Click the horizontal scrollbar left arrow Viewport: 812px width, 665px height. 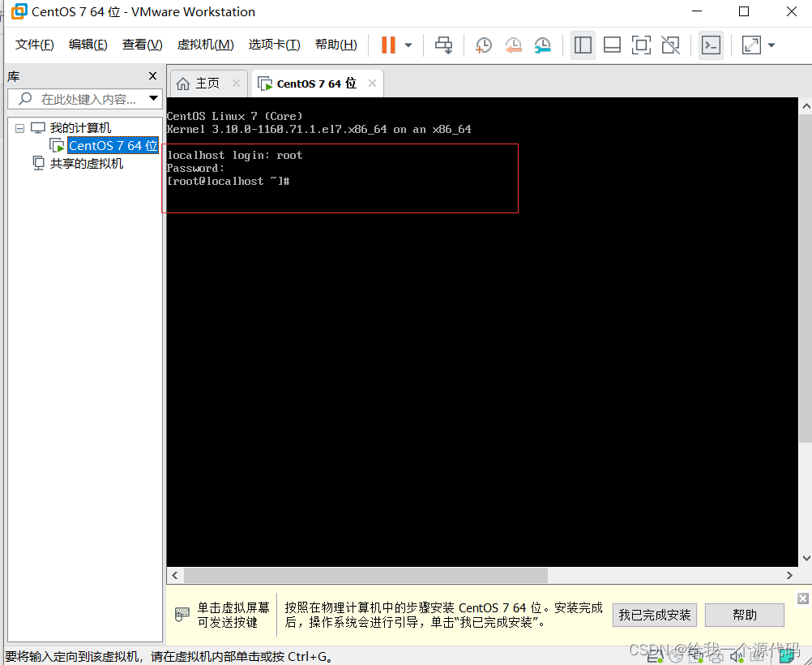coord(175,575)
